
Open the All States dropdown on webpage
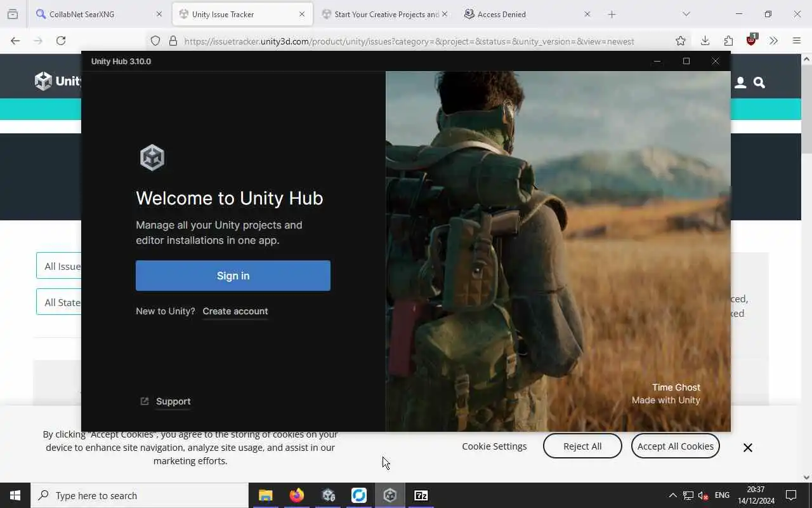59,302
